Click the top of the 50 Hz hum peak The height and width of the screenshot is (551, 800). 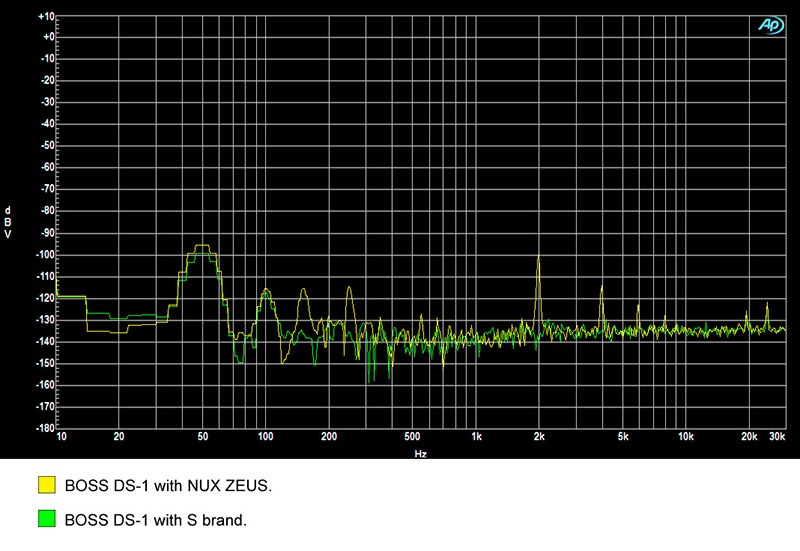coord(202,246)
